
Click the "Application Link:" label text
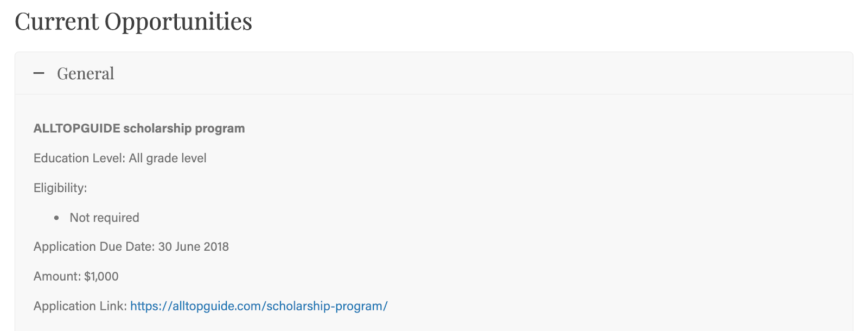(x=80, y=306)
